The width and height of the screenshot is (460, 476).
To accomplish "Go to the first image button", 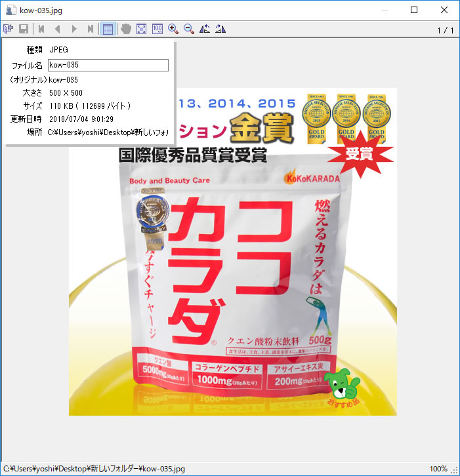I will coord(41,29).
